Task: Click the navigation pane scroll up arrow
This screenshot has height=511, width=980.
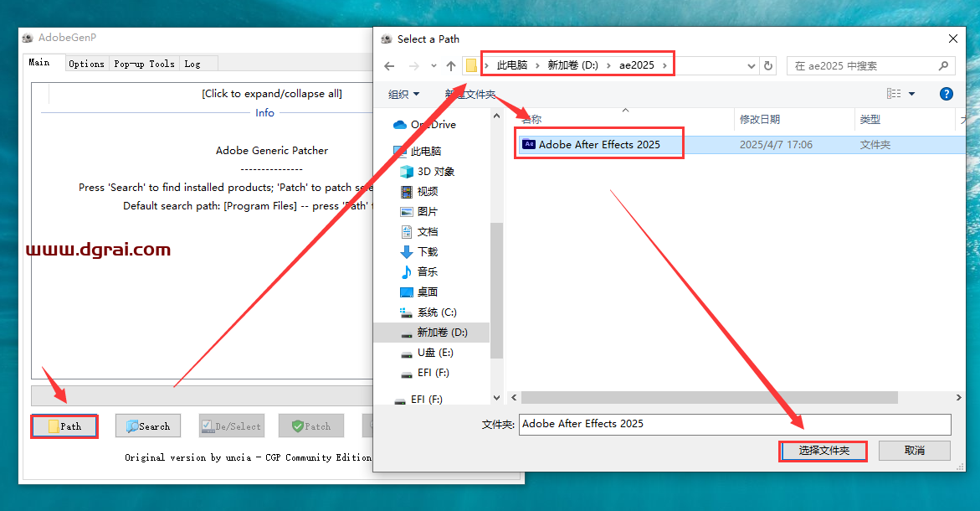Action: [496, 116]
